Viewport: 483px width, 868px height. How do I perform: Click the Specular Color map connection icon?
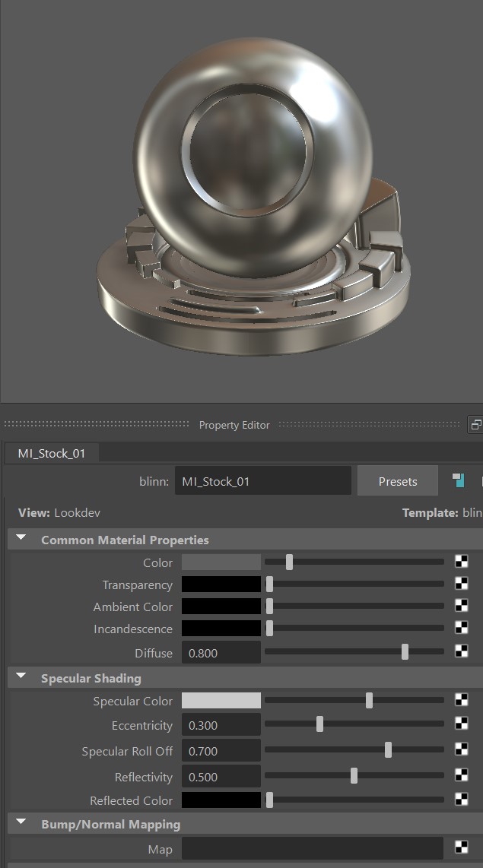(x=462, y=700)
